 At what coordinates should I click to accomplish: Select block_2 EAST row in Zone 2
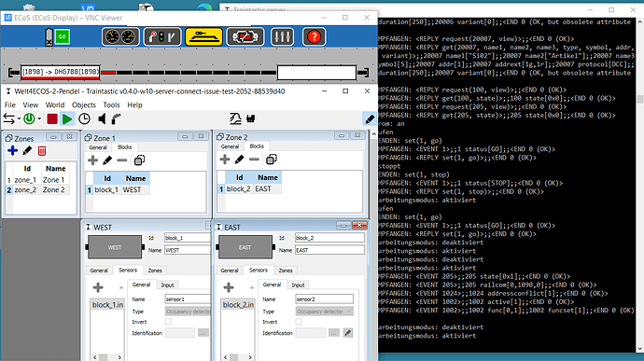pos(250,189)
